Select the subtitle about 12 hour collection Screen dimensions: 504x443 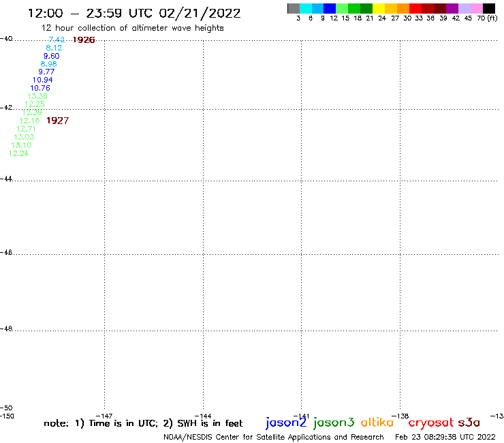point(132,28)
